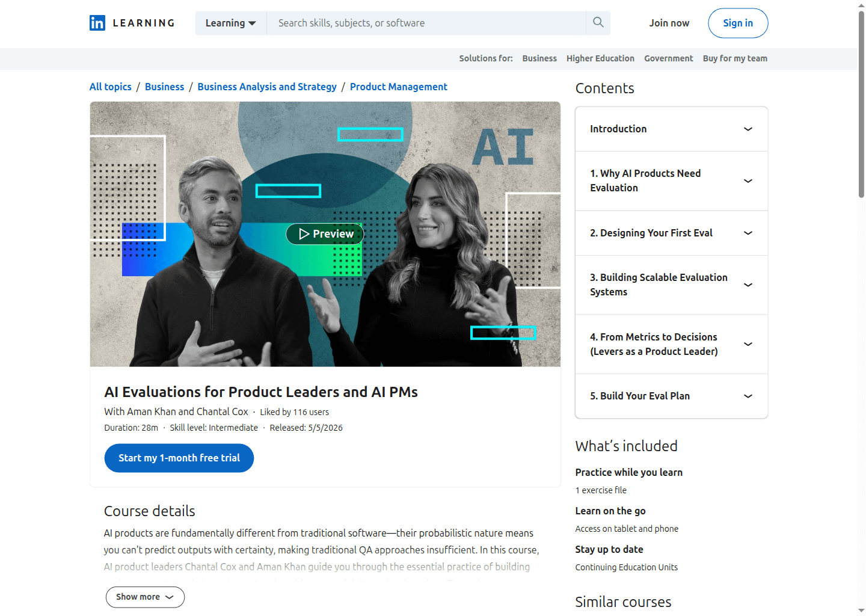Click Join now
866x616 pixels.
tap(669, 23)
